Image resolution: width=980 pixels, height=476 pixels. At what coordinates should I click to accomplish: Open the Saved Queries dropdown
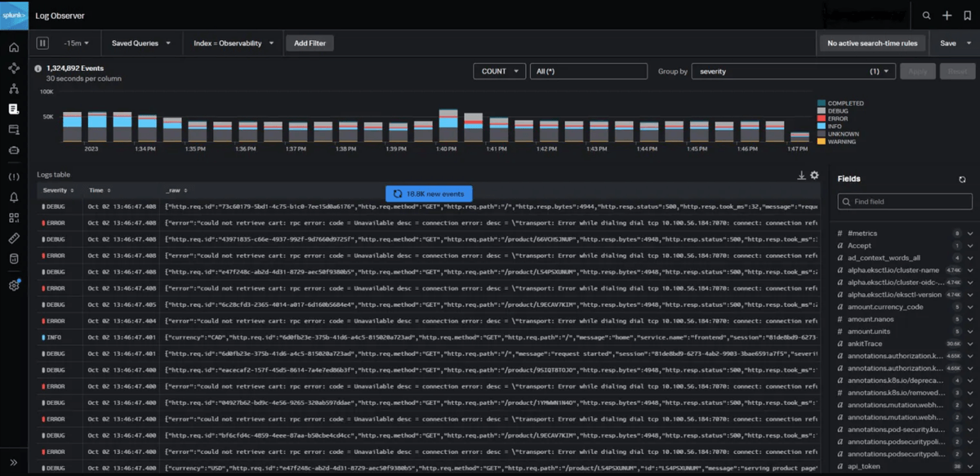click(x=141, y=43)
